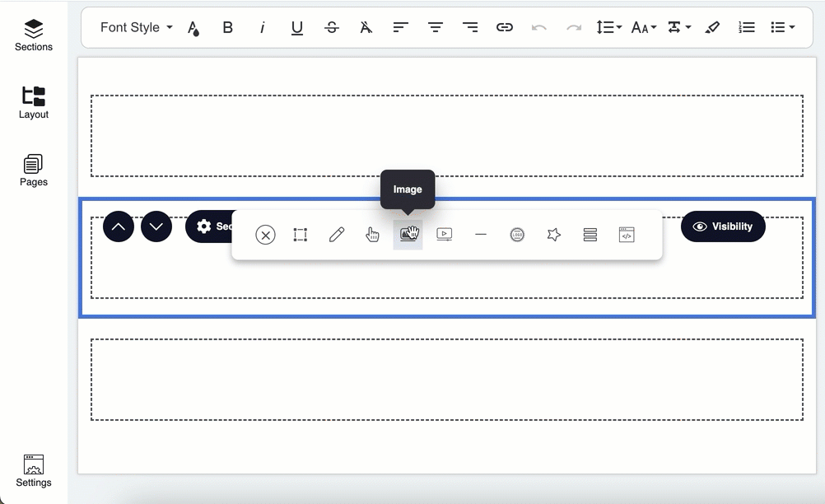This screenshot has width=825, height=504.
Task: Add a Video element from the element toolbar
Action: pyautogui.click(x=445, y=235)
